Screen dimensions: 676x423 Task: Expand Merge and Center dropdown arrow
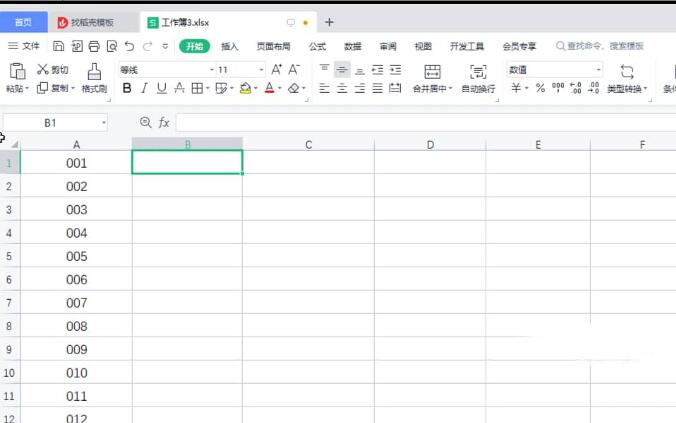click(x=451, y=88)
